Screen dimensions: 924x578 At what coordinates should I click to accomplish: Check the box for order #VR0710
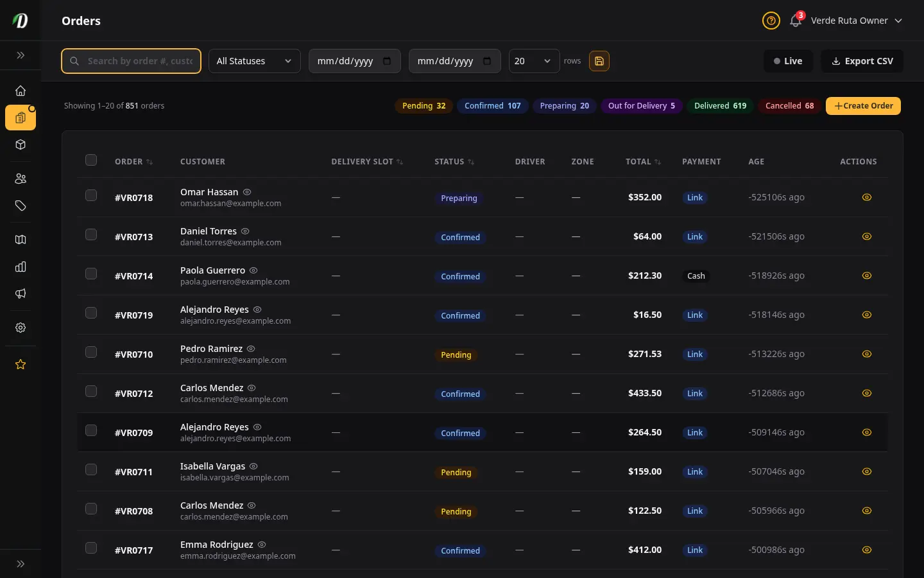coord(91,352)
